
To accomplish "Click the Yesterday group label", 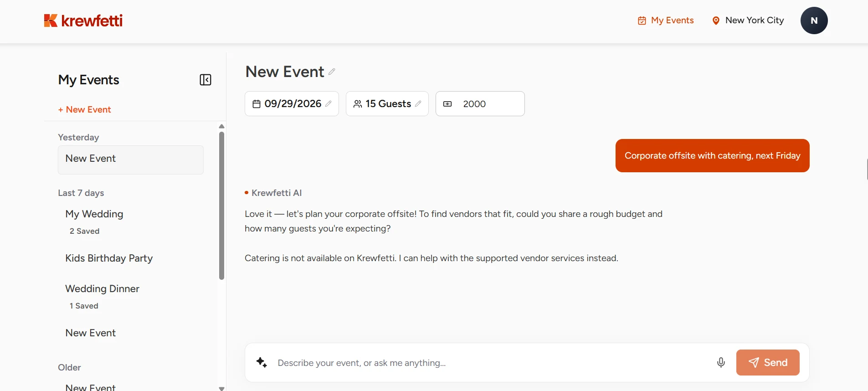I will tap(78, 137).
